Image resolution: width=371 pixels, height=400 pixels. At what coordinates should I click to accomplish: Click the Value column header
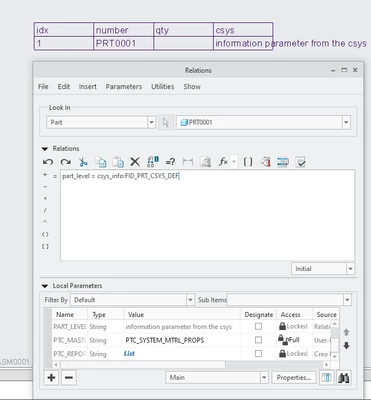[182, 315]
